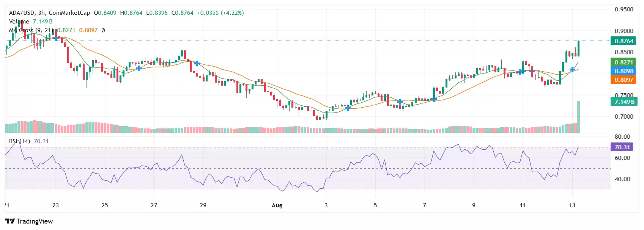
Task: Click the TradingView logo
Action: pyautogui.click(x=29, y=221)
